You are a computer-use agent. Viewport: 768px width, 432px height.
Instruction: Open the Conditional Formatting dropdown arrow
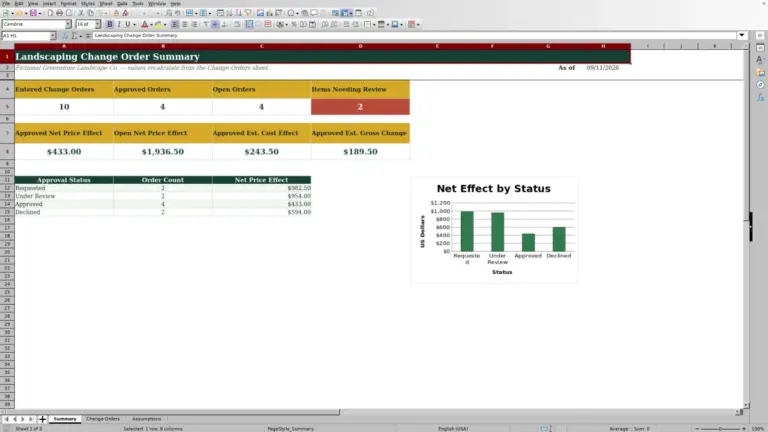(x=418, y=24)
